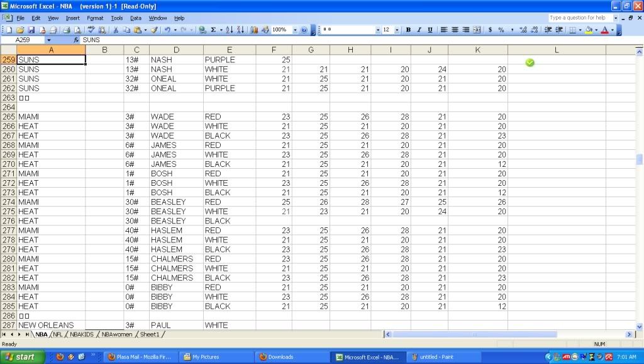Image resolution: width=644 pixels, height=364 pixels.
Task: Decrease decimal places
Action: coord(534,30)
